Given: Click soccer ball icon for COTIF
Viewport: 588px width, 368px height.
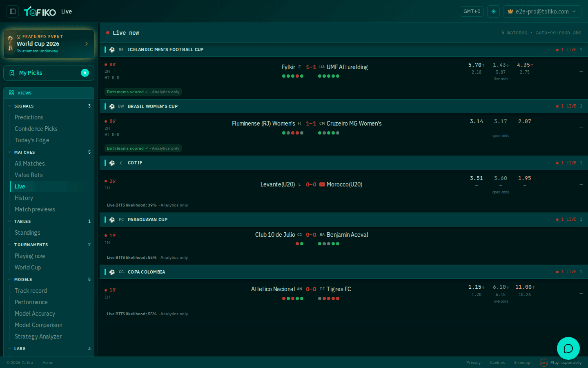Looking at the screenshot, I should tap(112, 163).
